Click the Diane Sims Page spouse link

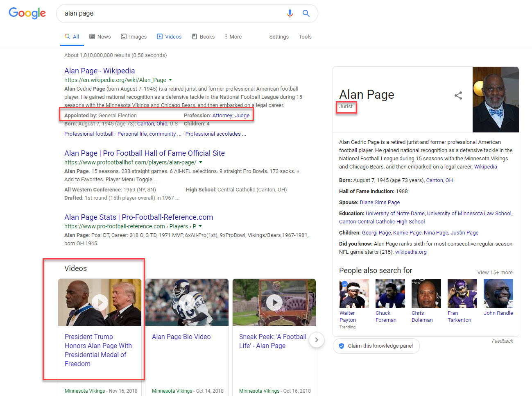tap(380, 203)
